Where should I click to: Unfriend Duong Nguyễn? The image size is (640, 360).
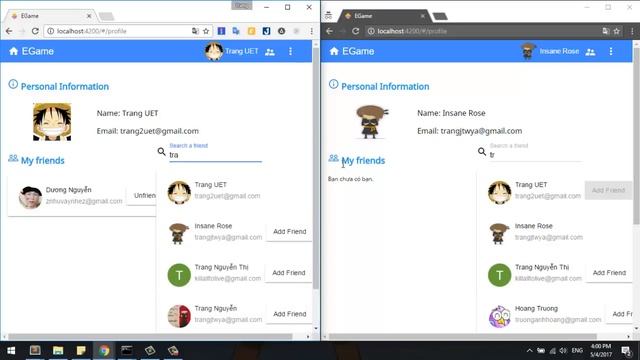(142, 196)
